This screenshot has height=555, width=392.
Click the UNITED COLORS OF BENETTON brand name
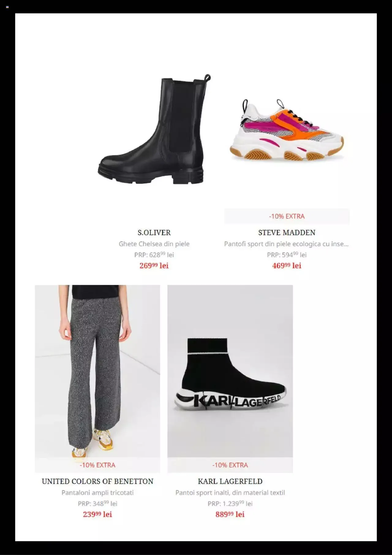pyautogui.click(x=97, y=481)
